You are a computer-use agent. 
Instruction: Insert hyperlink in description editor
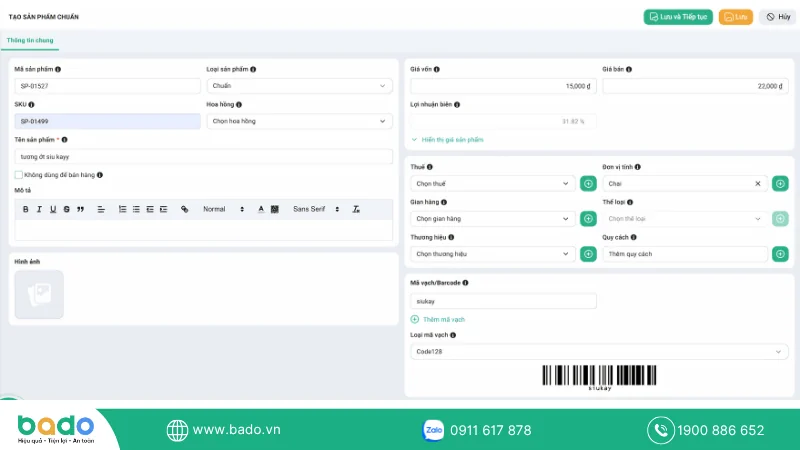point(185,209)
